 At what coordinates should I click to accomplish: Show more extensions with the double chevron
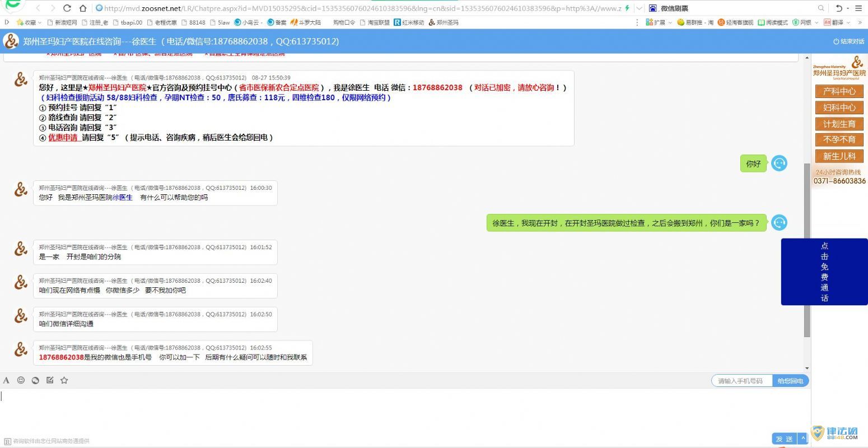click(x=860, y=22)
